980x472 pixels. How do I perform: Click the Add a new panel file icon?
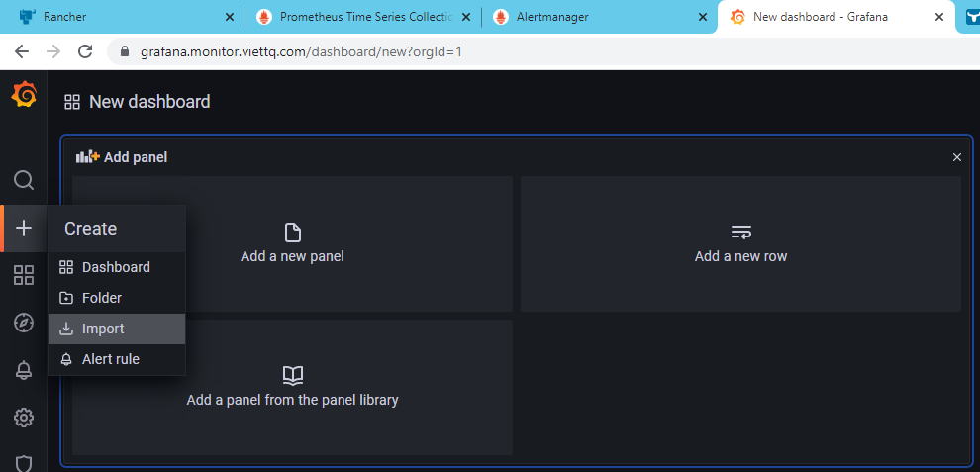click(x=292, y=233)
